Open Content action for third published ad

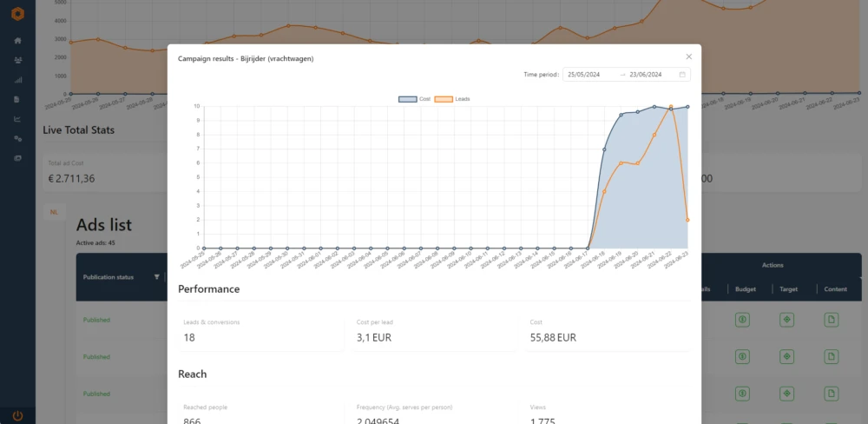831,394
